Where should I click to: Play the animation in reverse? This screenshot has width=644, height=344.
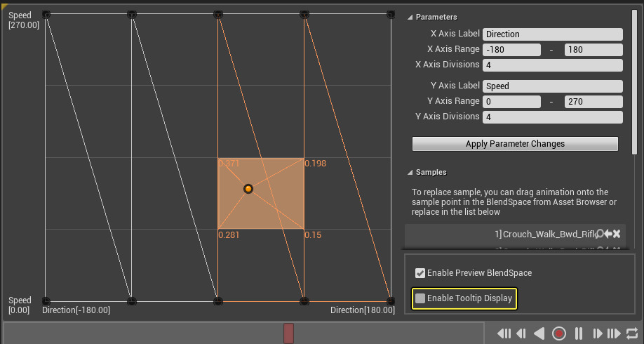point(539,333)
